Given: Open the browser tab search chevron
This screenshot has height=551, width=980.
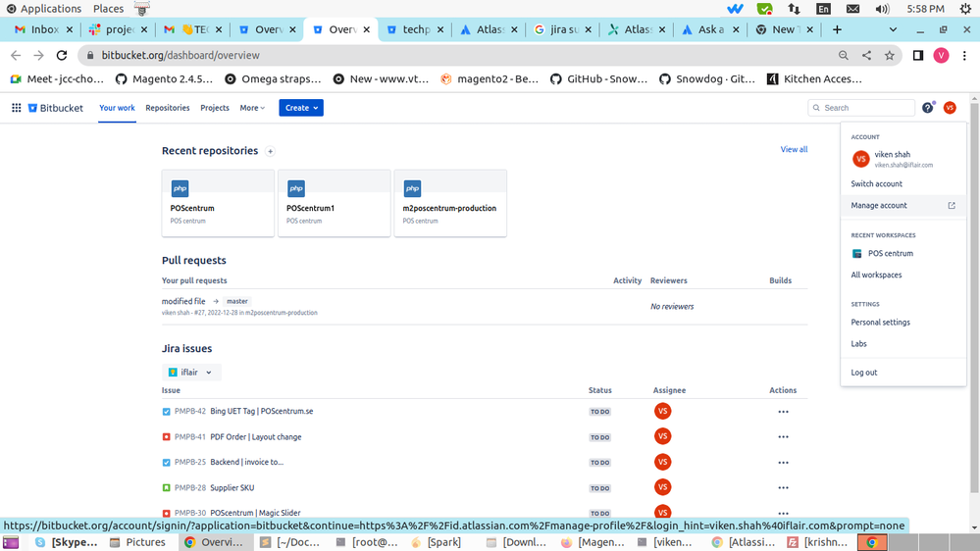Looking at the screenshot, I should click(x=893, y=29).
